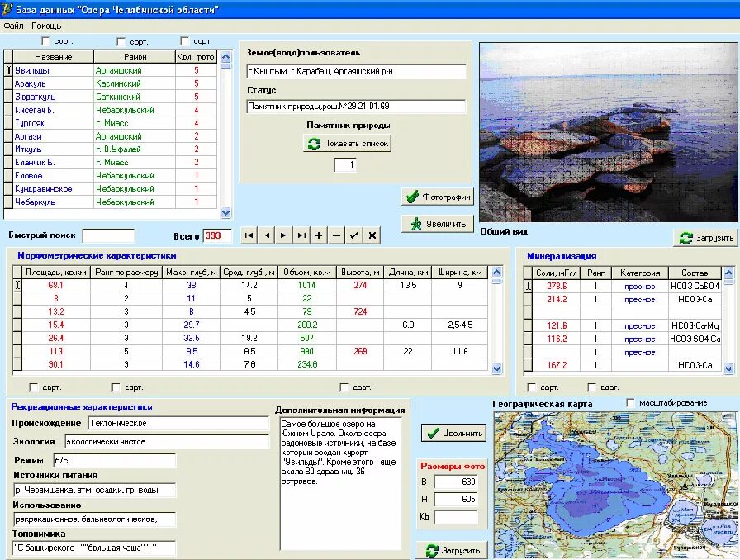The image size is (740, 560).
Task: Toggle сорт. checkbox below Площадь column
Action: pos(34,387)
